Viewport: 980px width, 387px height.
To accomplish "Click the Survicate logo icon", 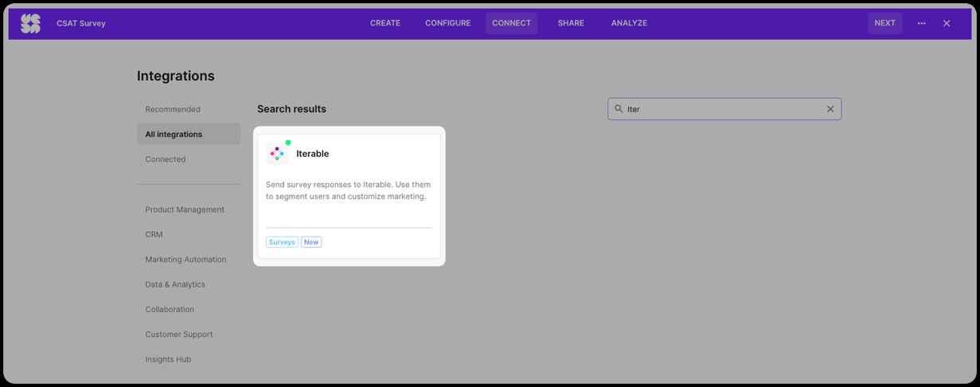I will point(30,24).
